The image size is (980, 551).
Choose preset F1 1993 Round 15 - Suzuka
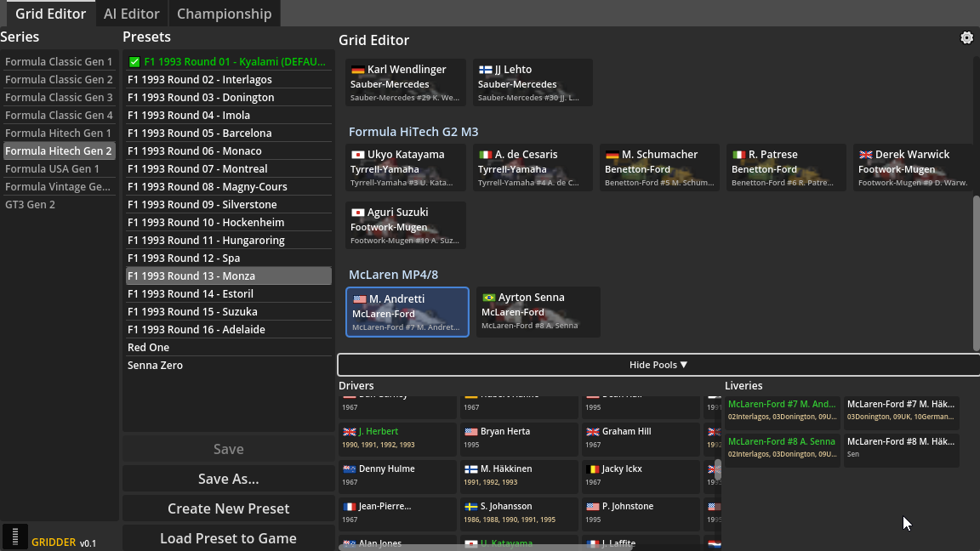pos(229,312)
